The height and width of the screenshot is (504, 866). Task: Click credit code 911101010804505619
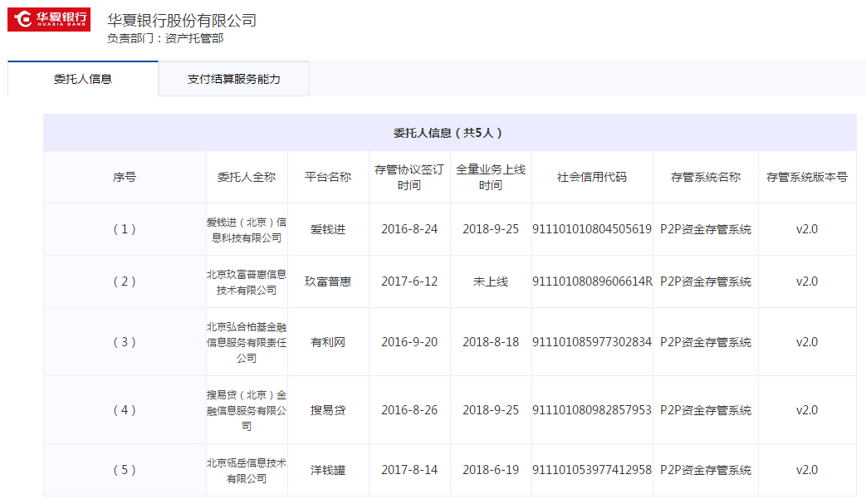pos(592,229)
